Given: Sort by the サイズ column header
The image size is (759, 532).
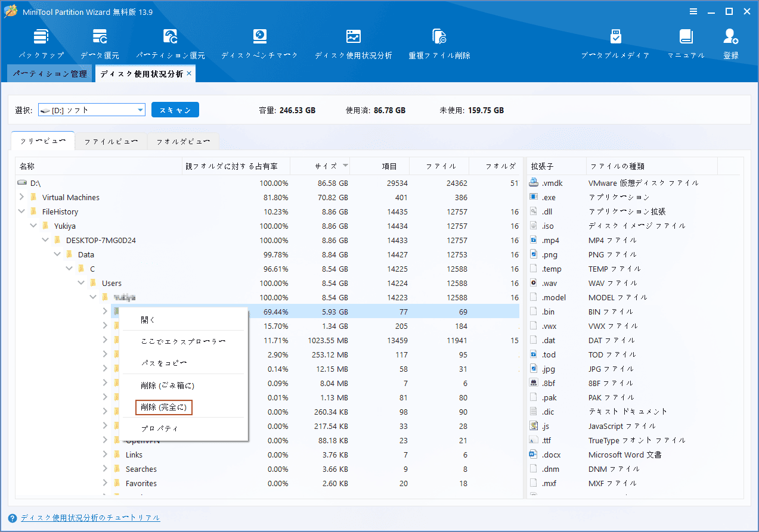Looking at the screenshot, I should pyautogui.click(x=321, y=166).
